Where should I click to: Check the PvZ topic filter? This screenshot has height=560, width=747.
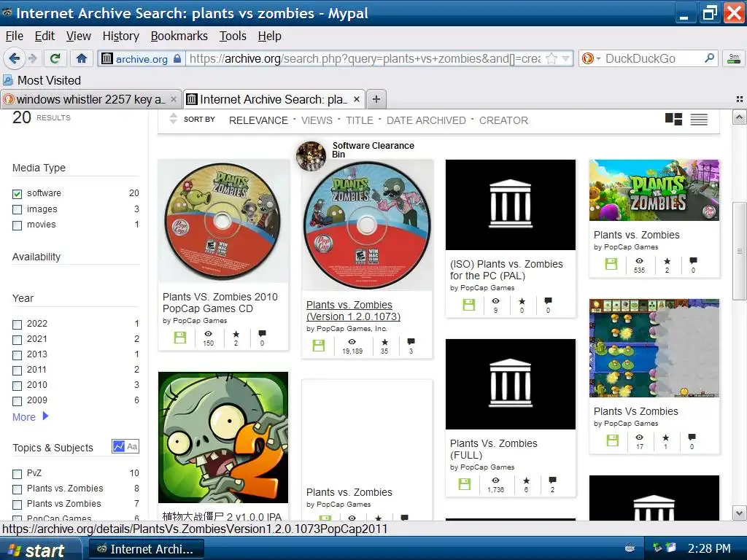[18, 474]
